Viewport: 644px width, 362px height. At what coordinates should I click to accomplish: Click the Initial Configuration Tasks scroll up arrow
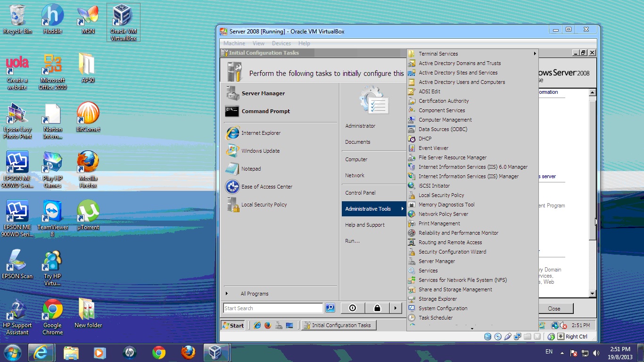593,93
